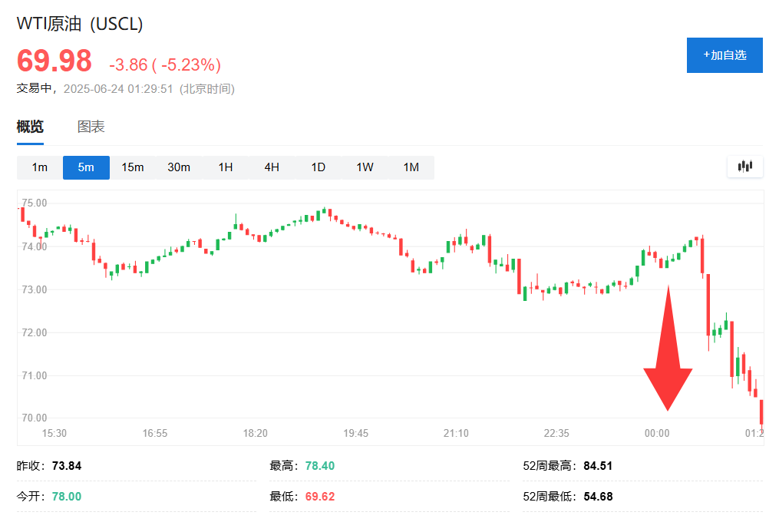
Task: Open the 图表 tab
Action: pos(91,127)
